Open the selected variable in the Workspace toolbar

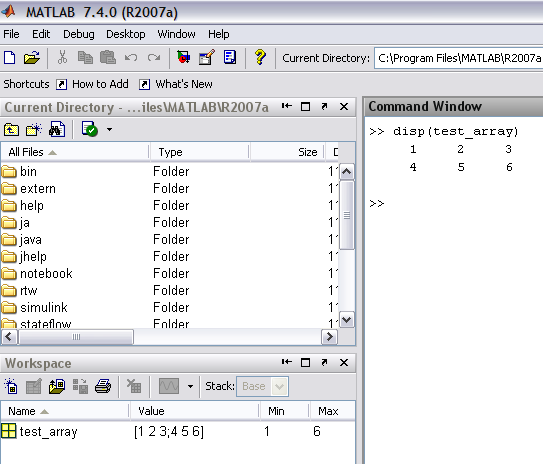click(34, 386)
